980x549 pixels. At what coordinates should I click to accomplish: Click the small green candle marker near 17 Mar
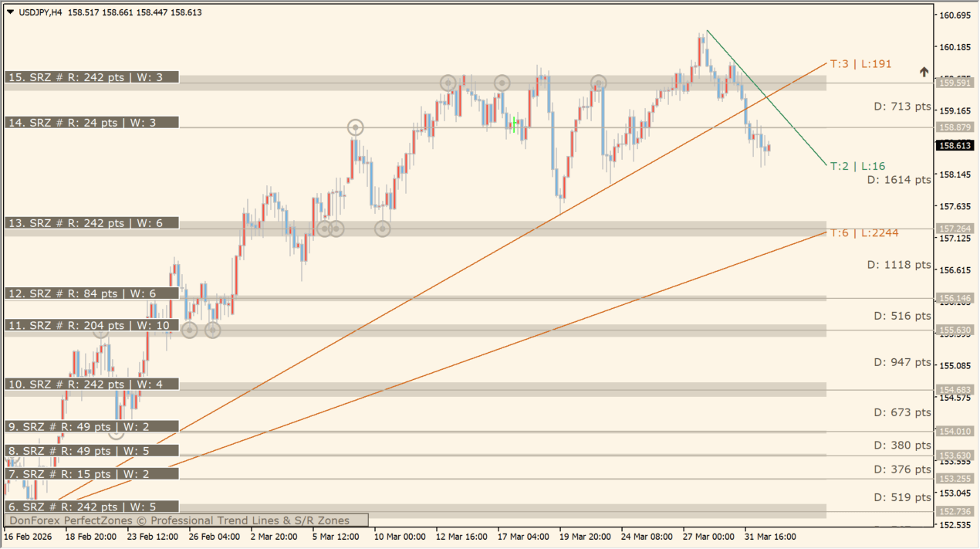[x=514, y=124]
